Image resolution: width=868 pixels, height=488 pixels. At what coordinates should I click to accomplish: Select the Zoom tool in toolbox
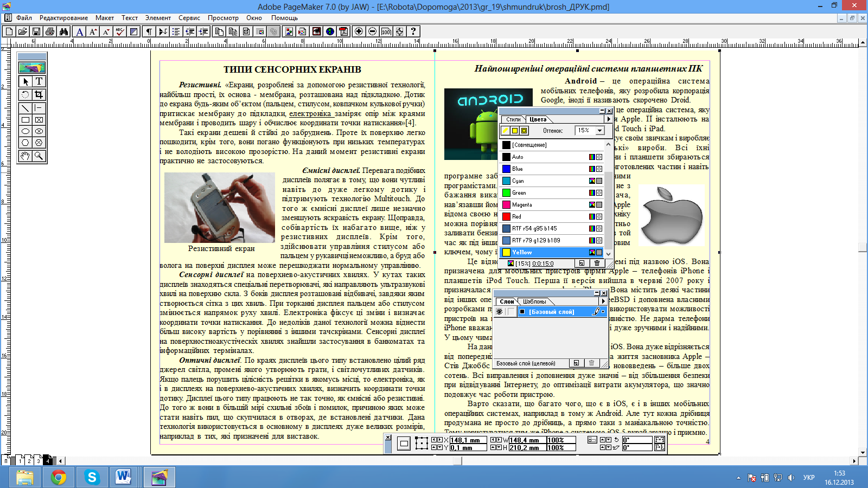tap(39, 156)
